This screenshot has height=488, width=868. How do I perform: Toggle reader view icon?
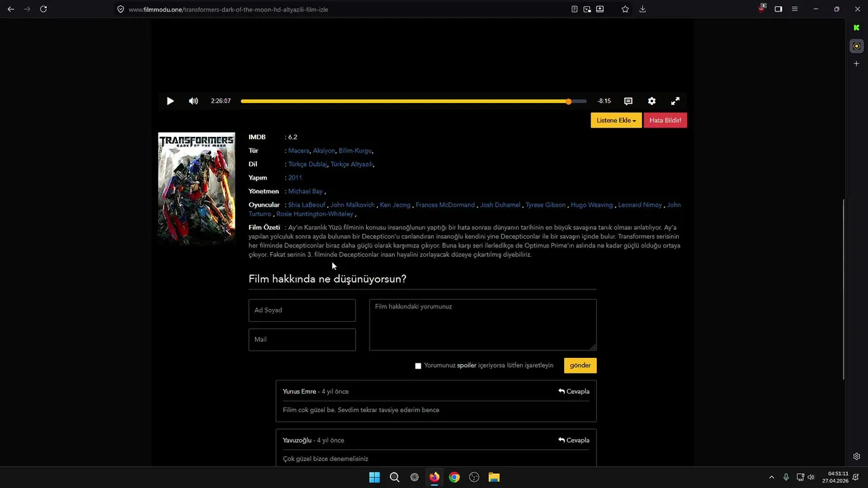574,9
